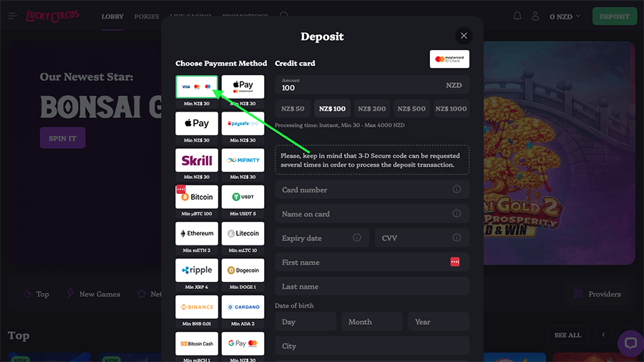Open the Year of birth dropdown
Image resolution: width=644 pixels, height=362 pixels.
click(x=439, y=321)
